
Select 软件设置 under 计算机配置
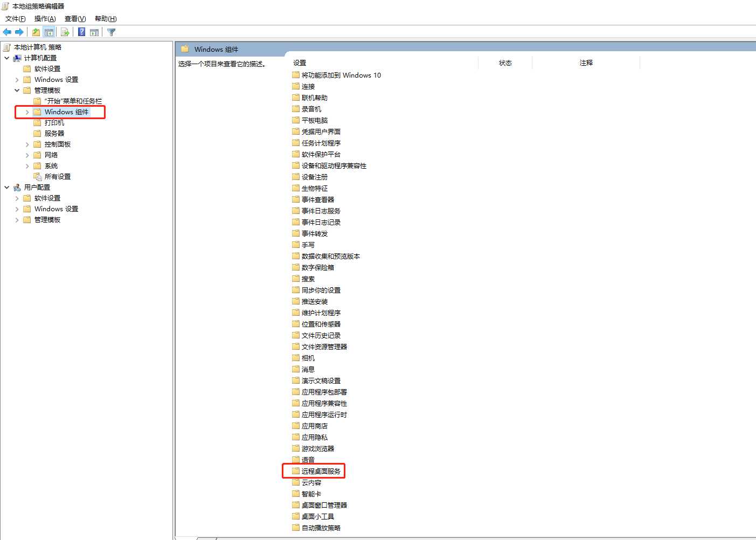(x=47, y=69)
